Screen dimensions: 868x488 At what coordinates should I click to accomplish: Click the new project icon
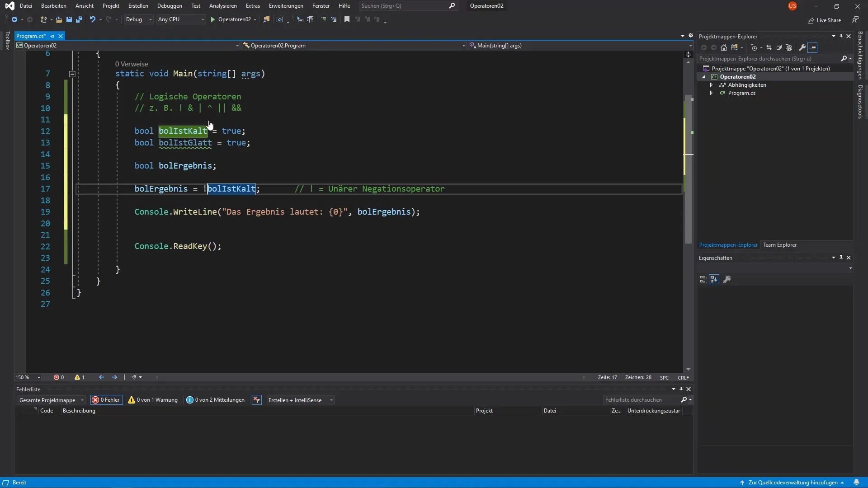(43, 19)
